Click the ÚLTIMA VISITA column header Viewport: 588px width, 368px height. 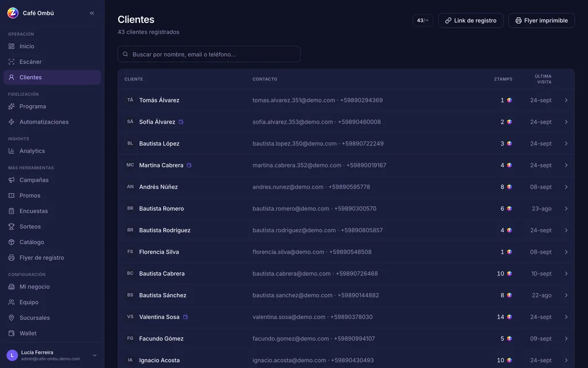(x=543, y=79)
